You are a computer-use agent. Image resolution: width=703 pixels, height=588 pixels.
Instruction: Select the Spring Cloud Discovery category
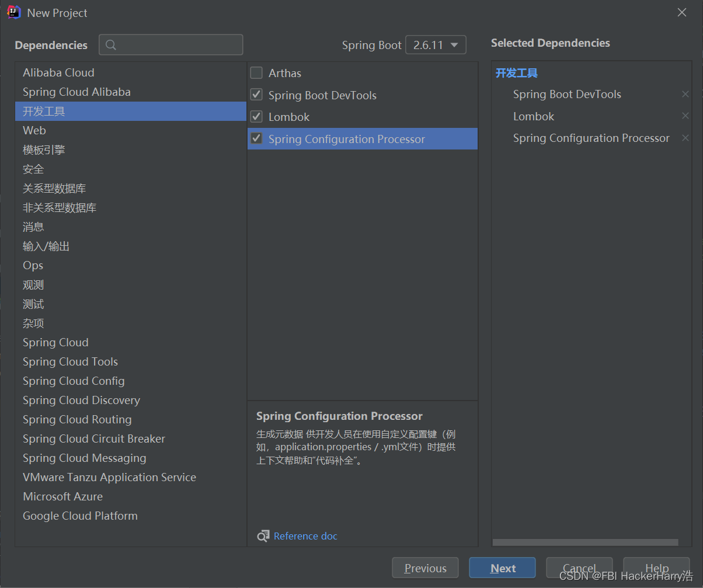(x=131, y=400)
